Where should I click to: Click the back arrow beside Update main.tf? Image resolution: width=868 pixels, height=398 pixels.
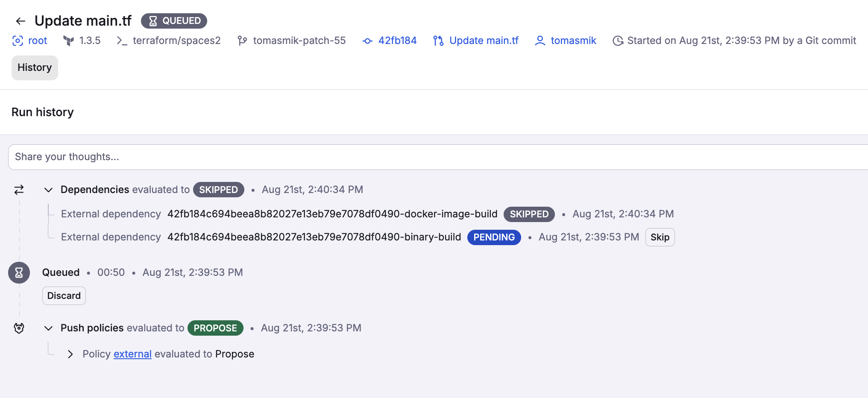click(20, 21)
